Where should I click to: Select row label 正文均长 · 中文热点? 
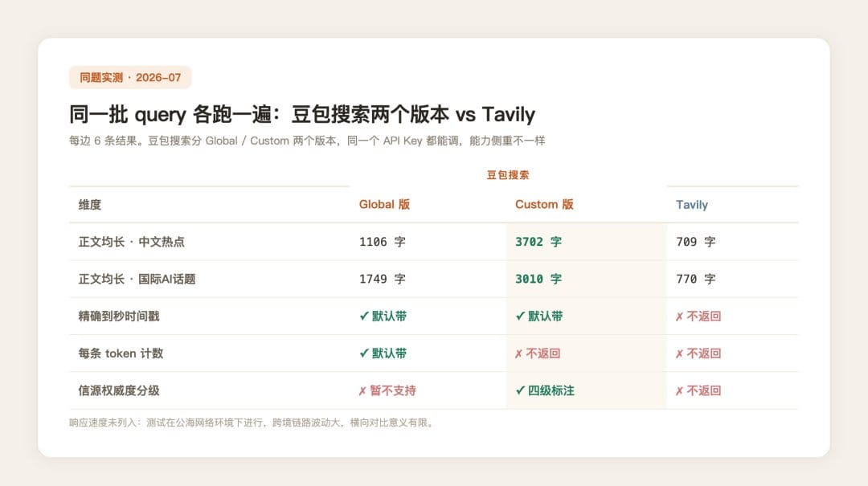pos(131,242)
